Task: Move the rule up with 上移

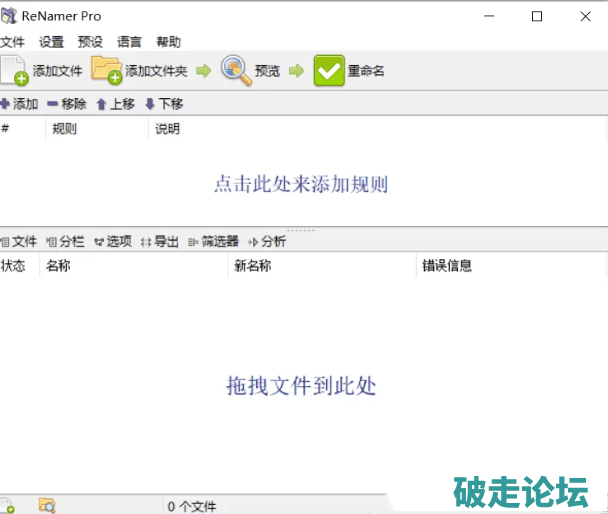Action: [115, 104]
